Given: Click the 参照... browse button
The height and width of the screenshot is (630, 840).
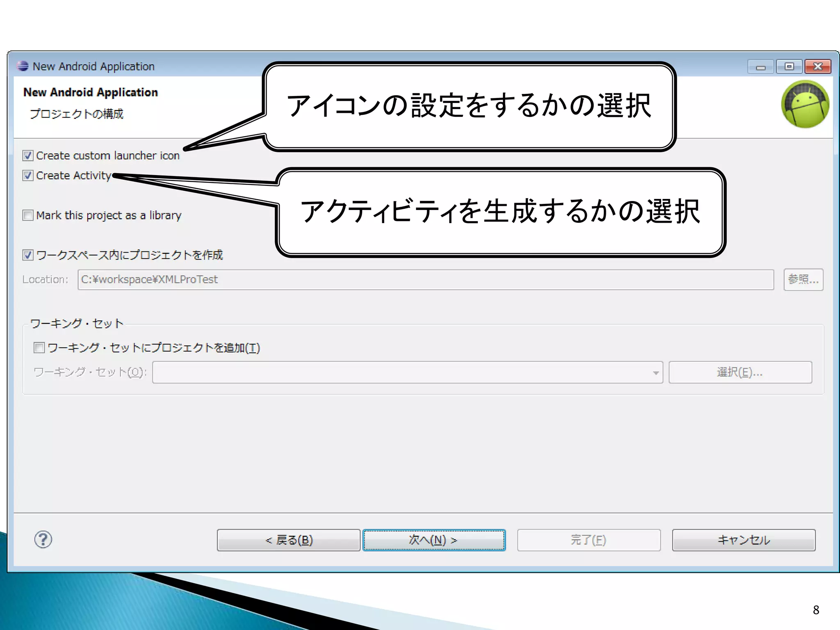Looking at the screenshot, I should 803,280.
